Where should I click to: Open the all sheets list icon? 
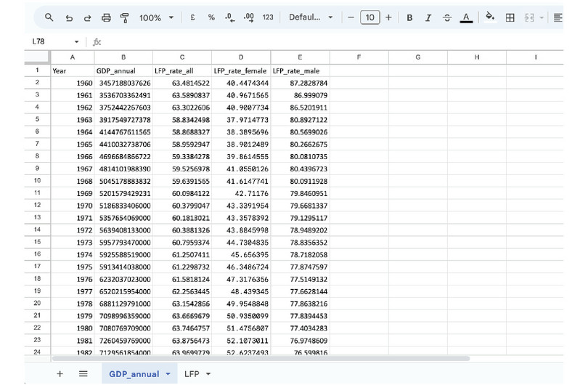tap(83, 374)
